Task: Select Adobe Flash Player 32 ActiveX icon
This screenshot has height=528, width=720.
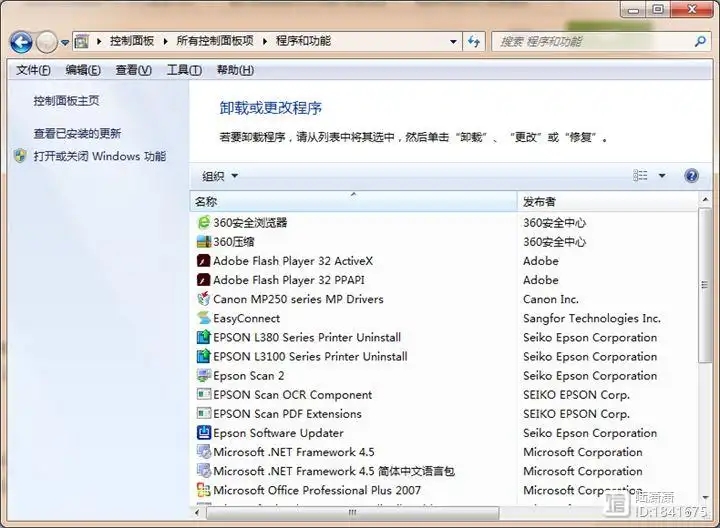Action: click(203, 261)
